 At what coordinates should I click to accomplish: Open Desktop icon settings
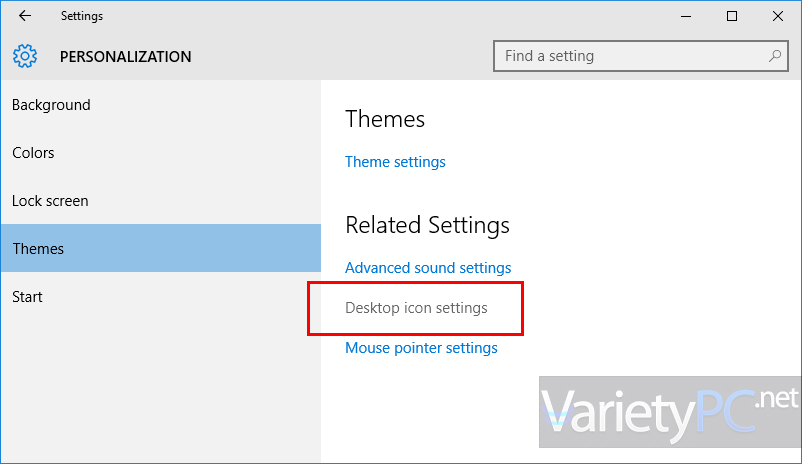[x=416, y=308]
